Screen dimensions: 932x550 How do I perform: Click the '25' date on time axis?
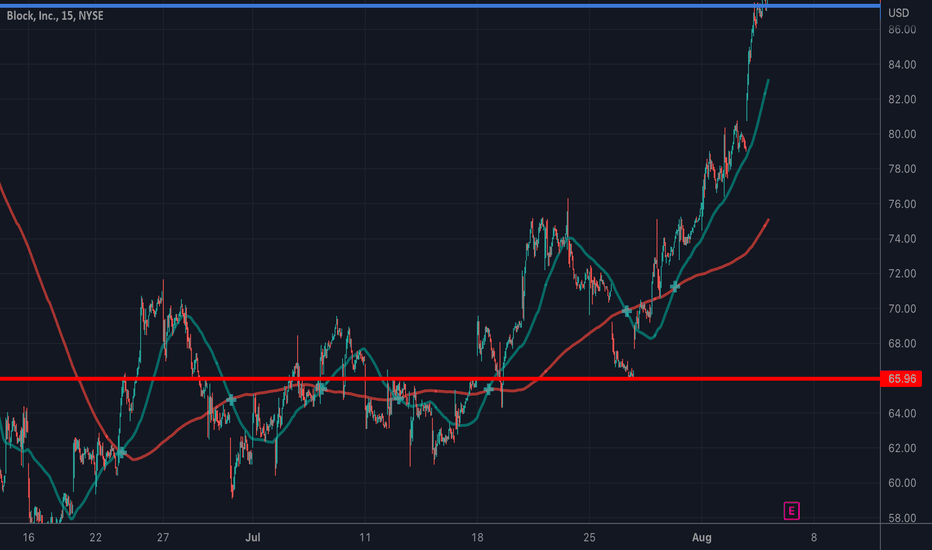click(x=589, y=538)
